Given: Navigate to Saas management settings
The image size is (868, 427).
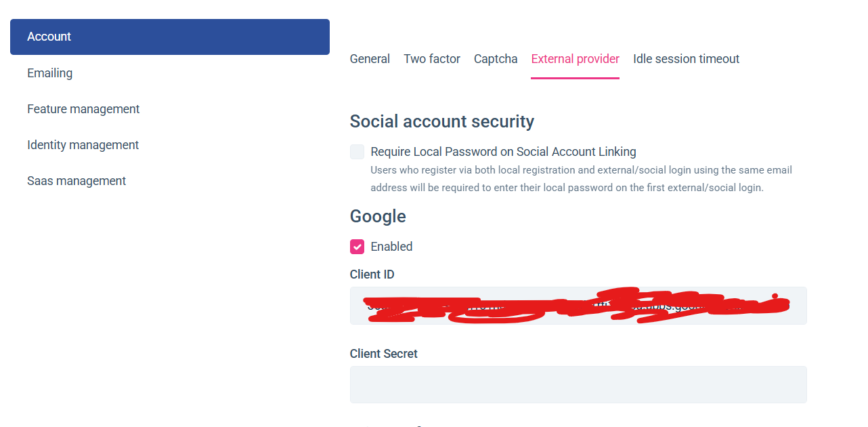Looking at the screenshot, I should pyautogui.click(x=77, y=181).
